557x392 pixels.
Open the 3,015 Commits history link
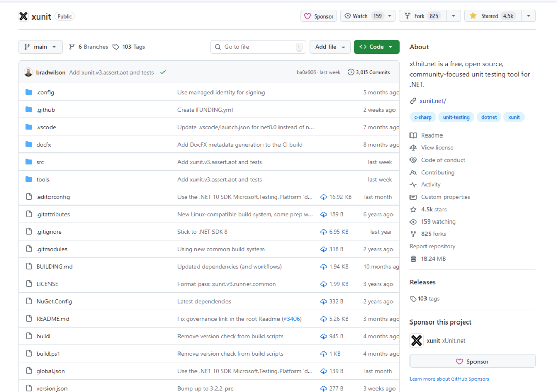[369, 72]
